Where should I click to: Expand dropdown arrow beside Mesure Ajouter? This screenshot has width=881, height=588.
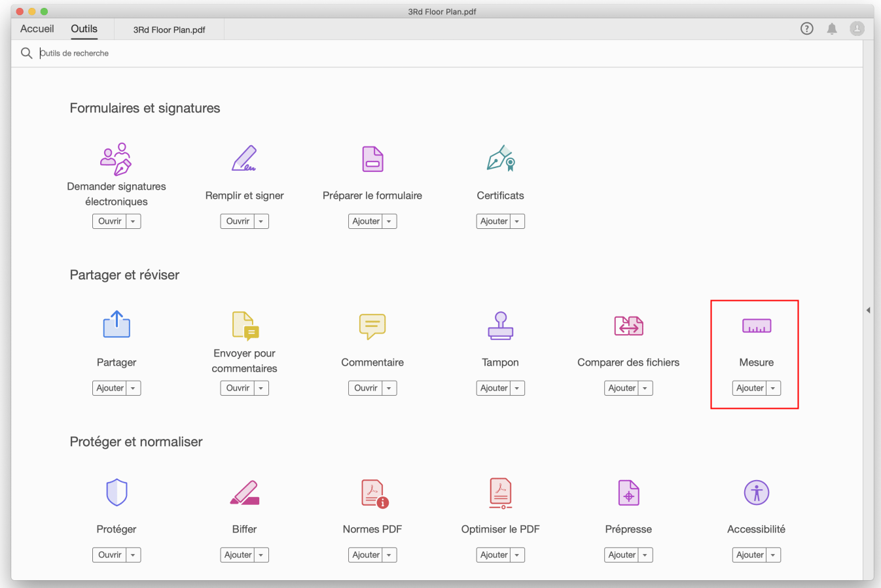coord(773,388)
